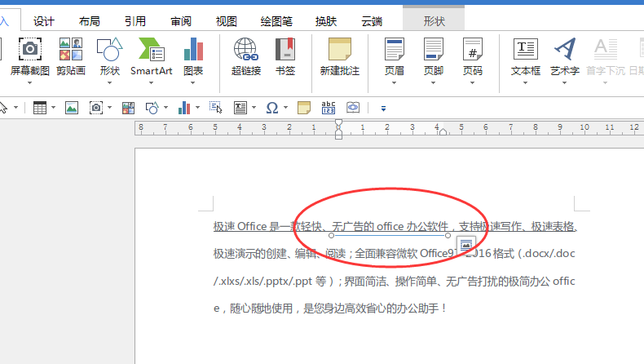Expand the 页眉 dropdown arrow
This screenshot has width=644, height=364.
pyautogui.click(x=395, y=83)
